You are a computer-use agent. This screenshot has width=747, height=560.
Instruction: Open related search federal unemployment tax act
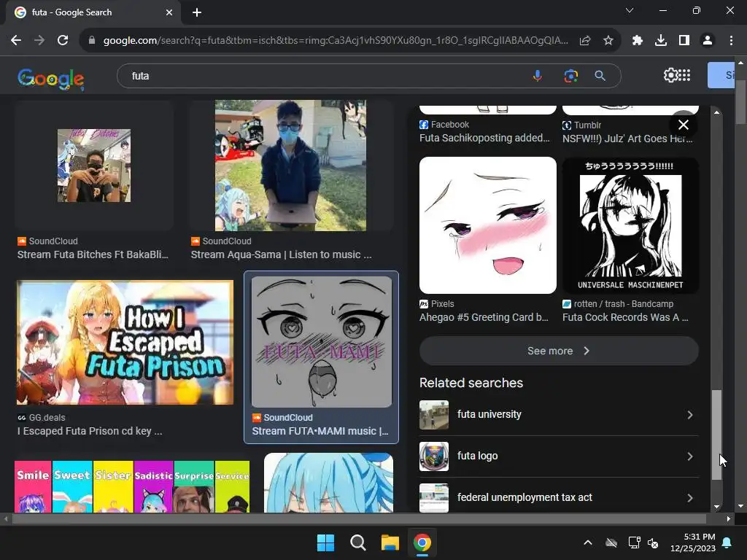coord(559,497)
